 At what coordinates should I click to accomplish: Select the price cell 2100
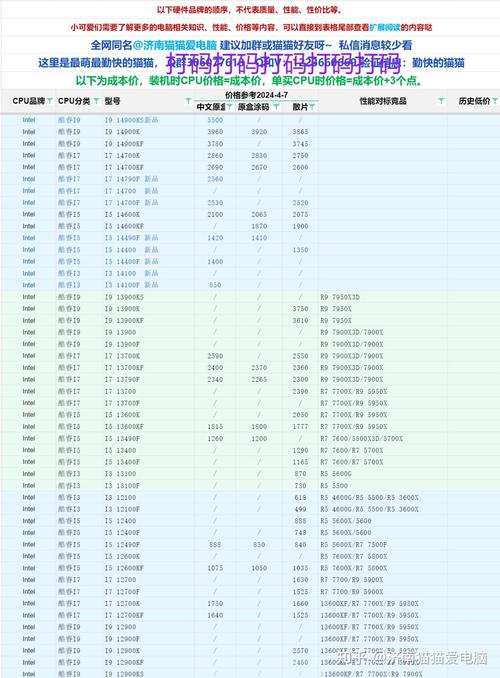point(215,214)
